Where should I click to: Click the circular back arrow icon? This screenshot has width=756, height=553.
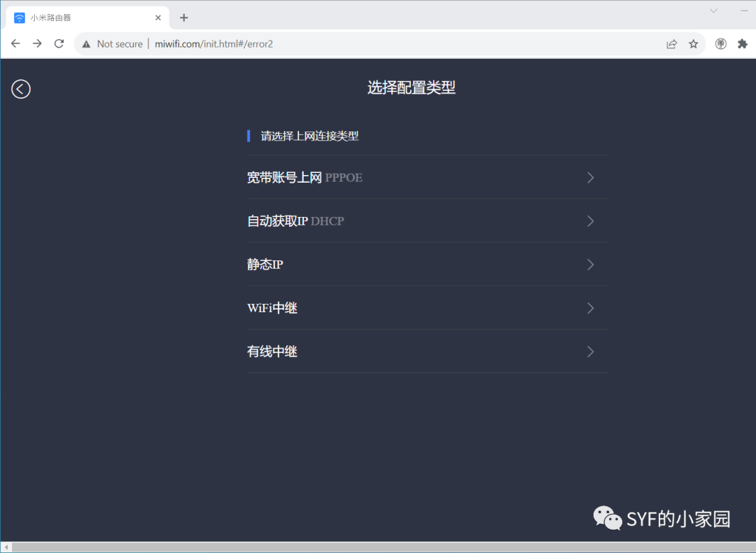pyautogui.click(x=21, y=89)
